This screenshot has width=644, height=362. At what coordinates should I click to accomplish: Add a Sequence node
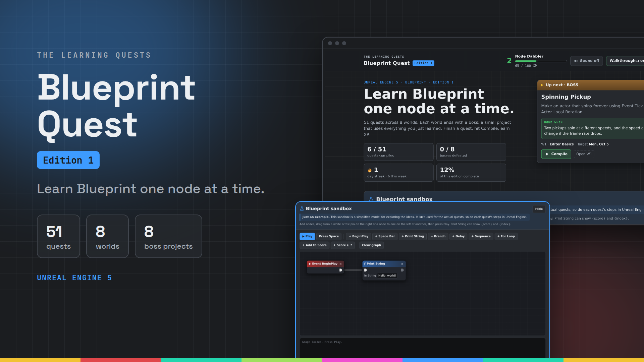[x=481, y=236]
